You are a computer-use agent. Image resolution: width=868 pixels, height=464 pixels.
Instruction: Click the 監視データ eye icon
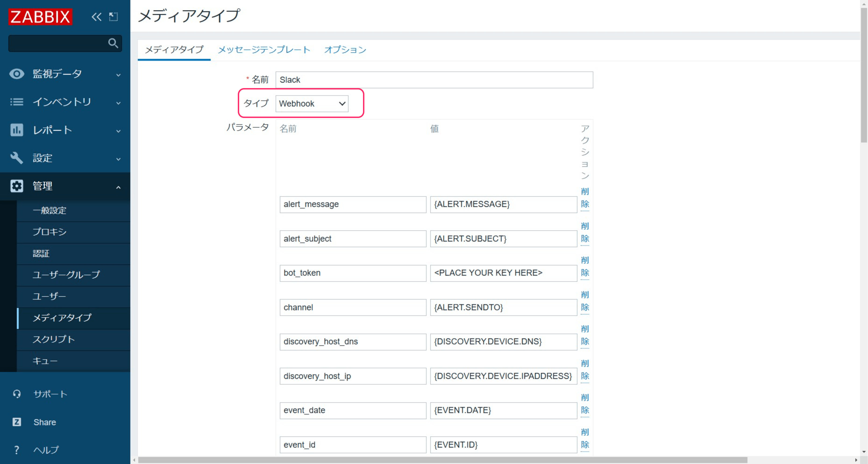[x=17, y=73]
